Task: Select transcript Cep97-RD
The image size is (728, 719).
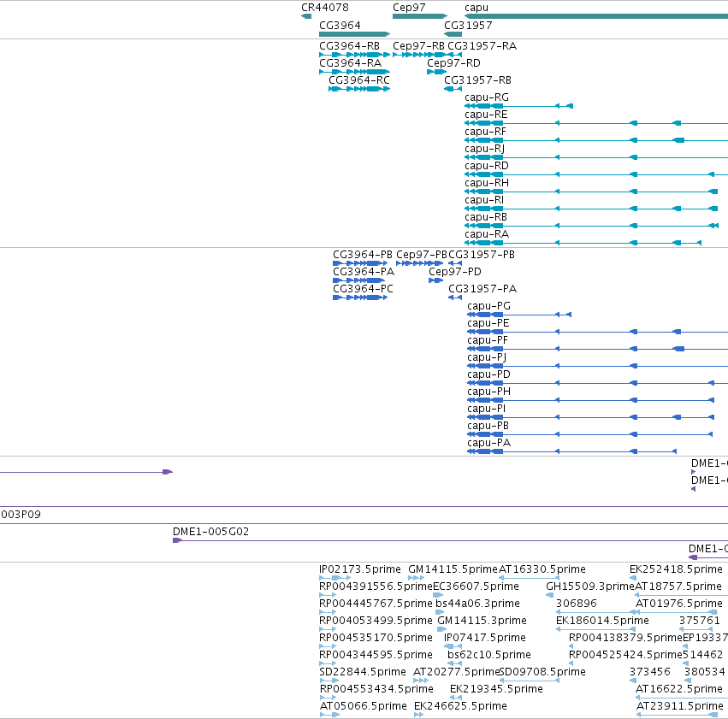Action: (436, 72)
